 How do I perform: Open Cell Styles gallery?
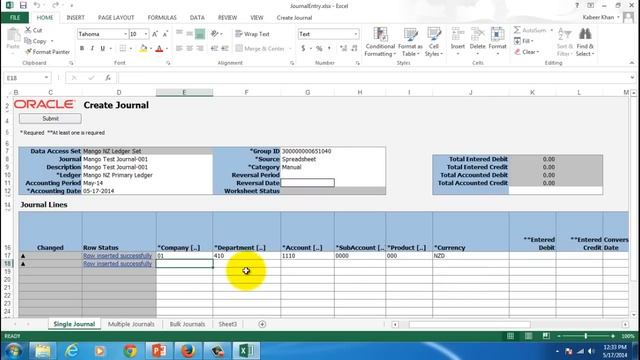(x=433, y=42)
